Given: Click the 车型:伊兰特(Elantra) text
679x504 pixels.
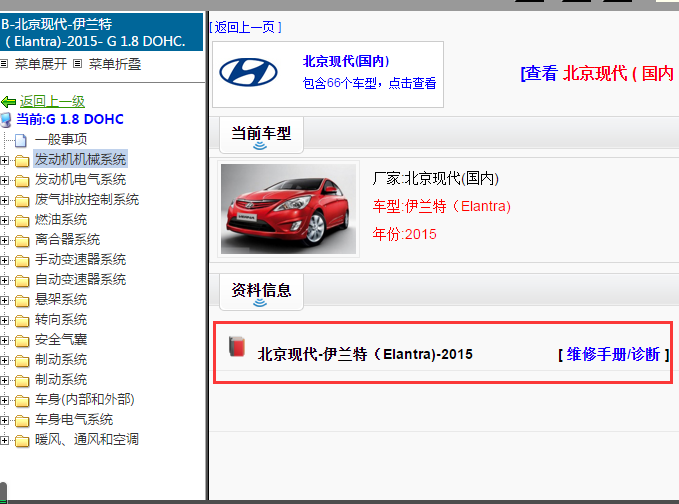Looking at the screenshot, I should click(x=442, y=206).
